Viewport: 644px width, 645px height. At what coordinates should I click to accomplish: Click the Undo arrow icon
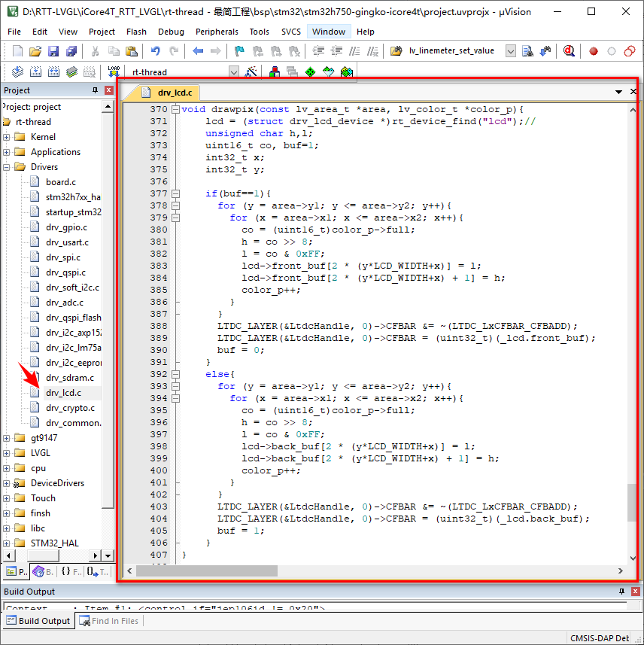click(x=155, y=51)
